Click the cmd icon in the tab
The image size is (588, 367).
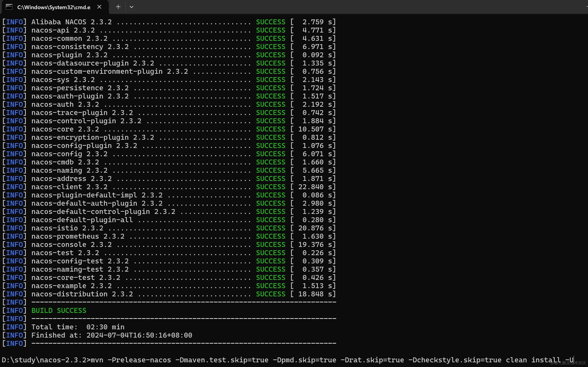[x=9, y=7]
